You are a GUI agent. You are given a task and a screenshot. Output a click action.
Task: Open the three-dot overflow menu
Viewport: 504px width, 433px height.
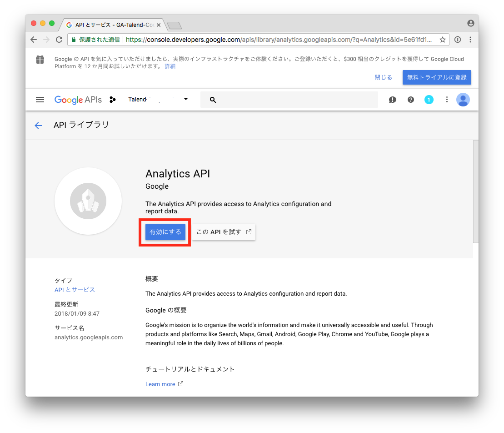tap(447, 100)
